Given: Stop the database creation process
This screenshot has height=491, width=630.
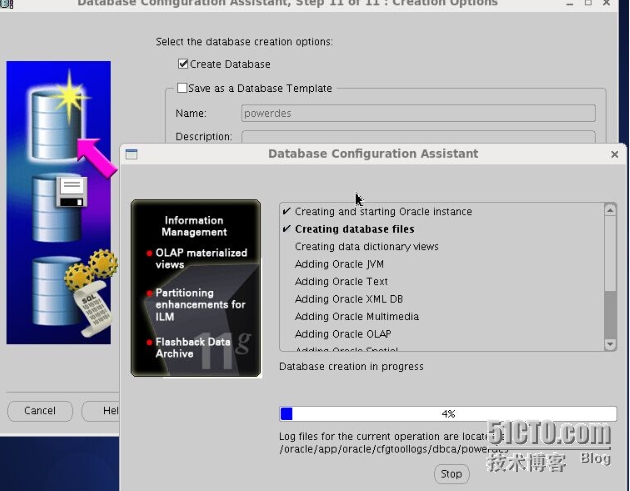Looking at the screenshot, I should [x=452, y=474].
